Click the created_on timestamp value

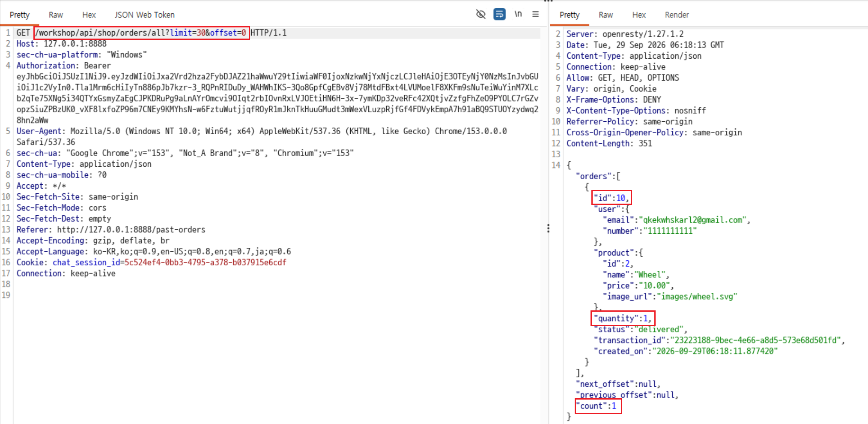[715, 351]
